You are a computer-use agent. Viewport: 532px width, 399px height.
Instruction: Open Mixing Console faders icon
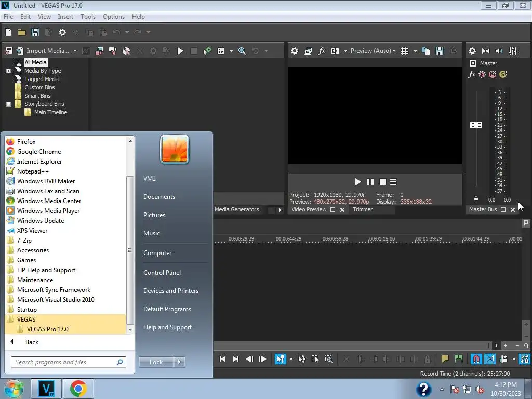[x=513, y=51]
